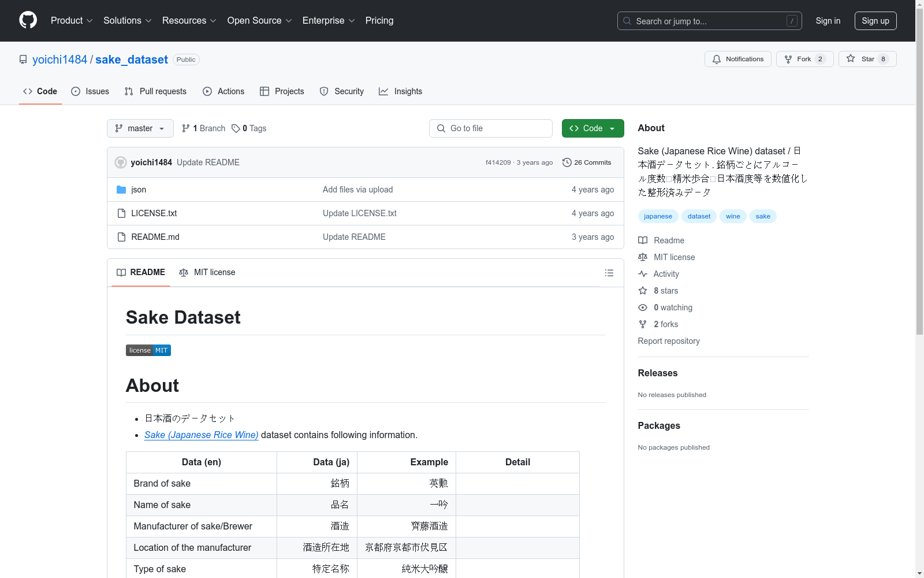The width and height of the screenshot is (924, 578).
Task: Switch to the Code tab
Action: (x=40, y=91)
